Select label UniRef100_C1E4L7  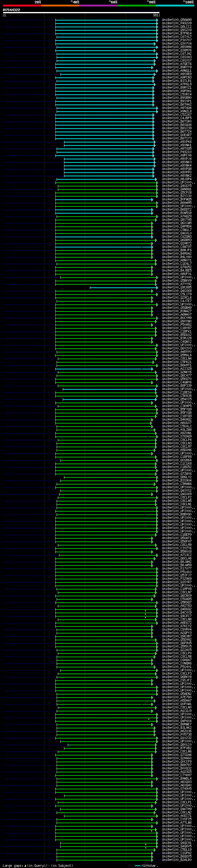pyautogui.click(x=177, y=264)
